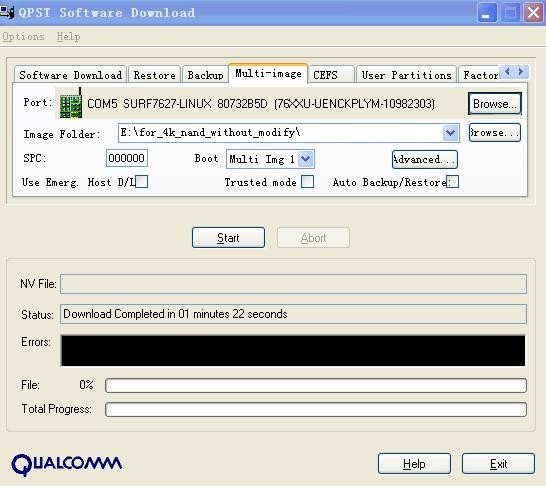The image size is (546, 488).
Task: Switch to the Restore tab
Action: pos(155,75)
